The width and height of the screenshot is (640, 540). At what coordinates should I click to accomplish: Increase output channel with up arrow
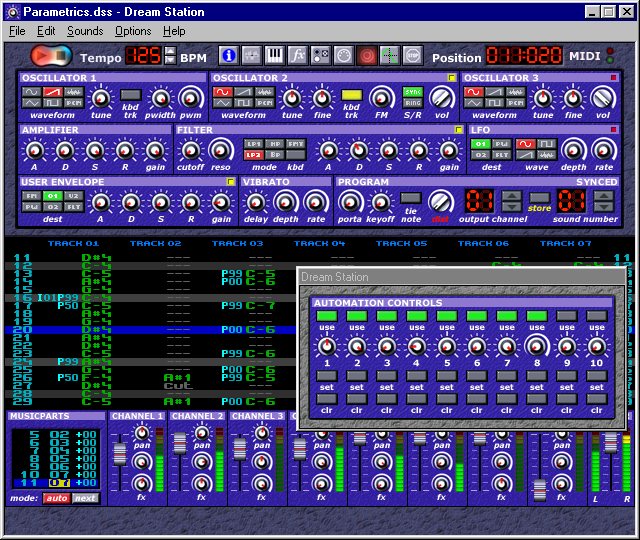tap(511, 196)
